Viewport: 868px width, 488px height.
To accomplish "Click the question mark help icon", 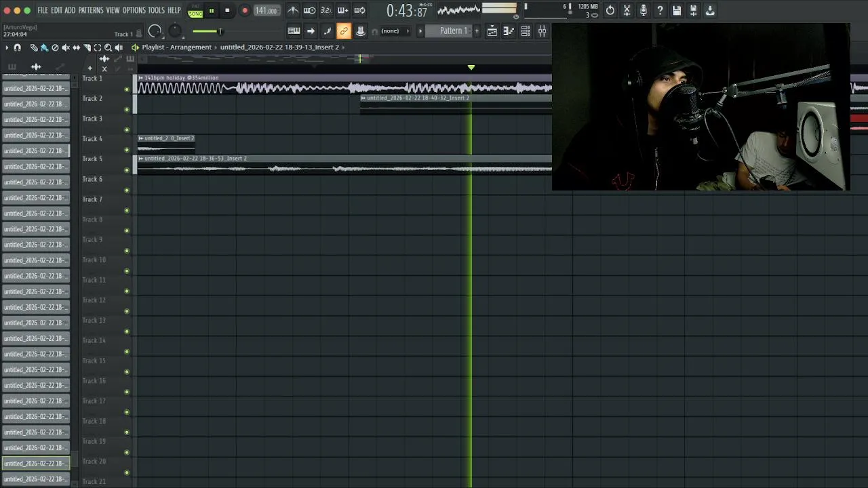I will pyautogui.click(x=660, y=10).
